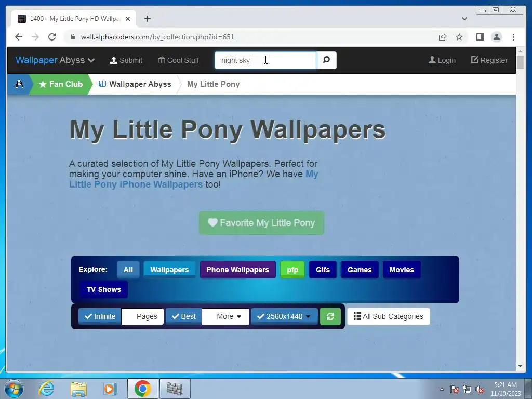View site info via the padlock icon
The width and height of the screenshot is (532, 399).
click(72, 37)
